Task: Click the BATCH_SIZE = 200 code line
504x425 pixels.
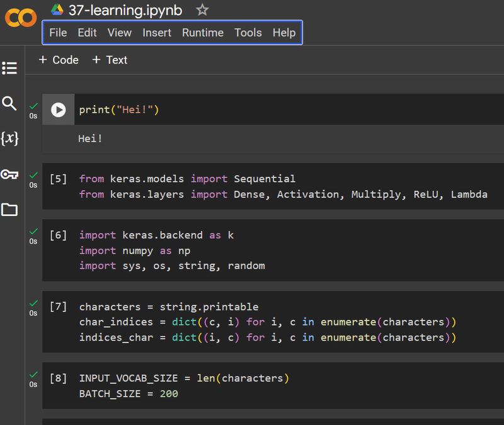Action: 129,394
